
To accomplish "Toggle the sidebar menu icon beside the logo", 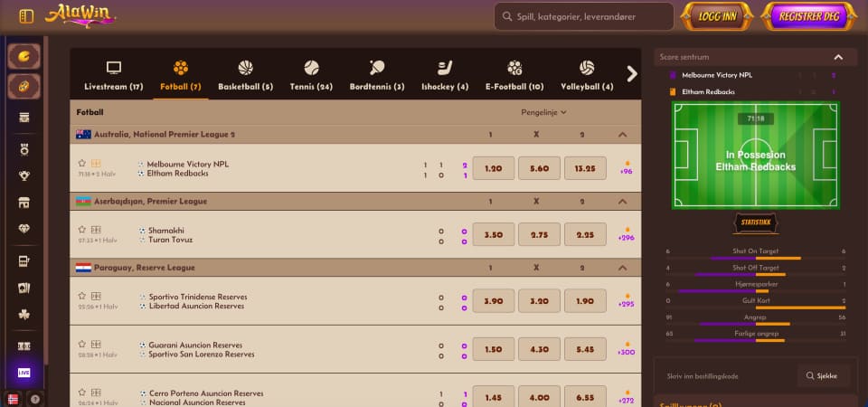I will pos(25,16).
